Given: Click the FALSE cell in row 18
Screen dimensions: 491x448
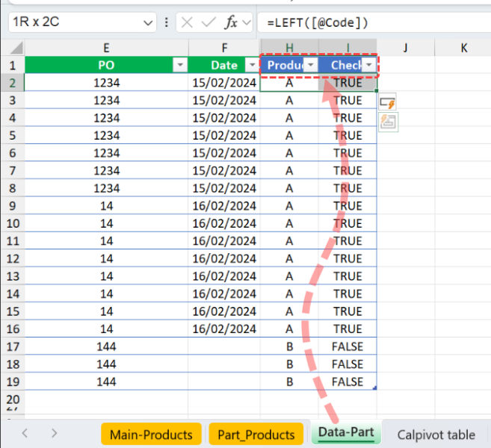Looking at the screenshot, I should pyautogui.click(x=347, y=364).
